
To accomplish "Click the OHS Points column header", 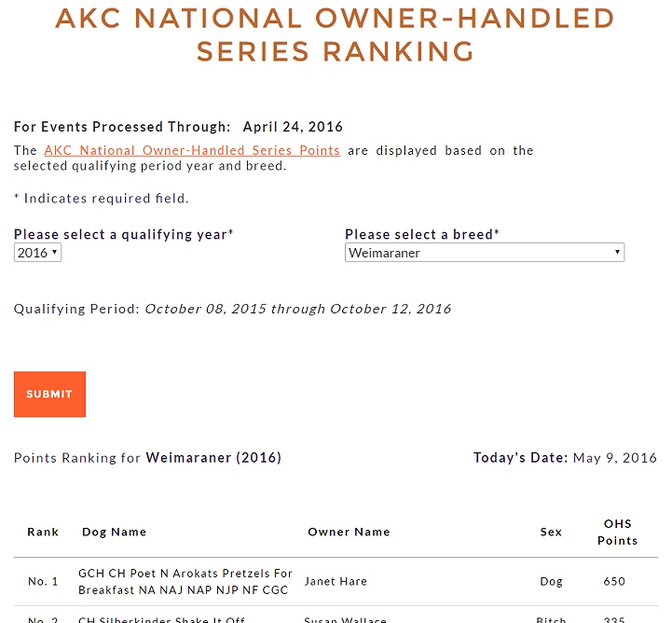I will pyautogui.click(x=618, y=533).
